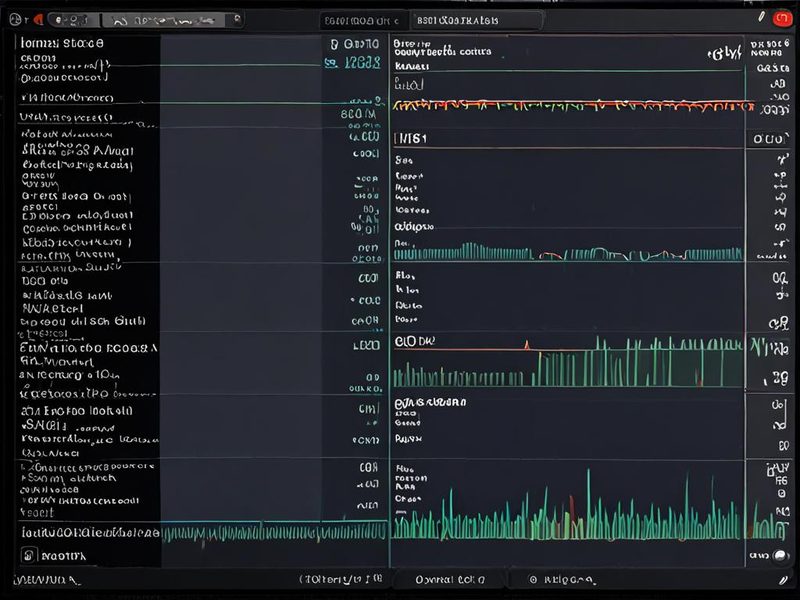Click the red flame-shaped icon in the top toolbar
Viewport: 800px width, 600px height.
pos(38,20)
